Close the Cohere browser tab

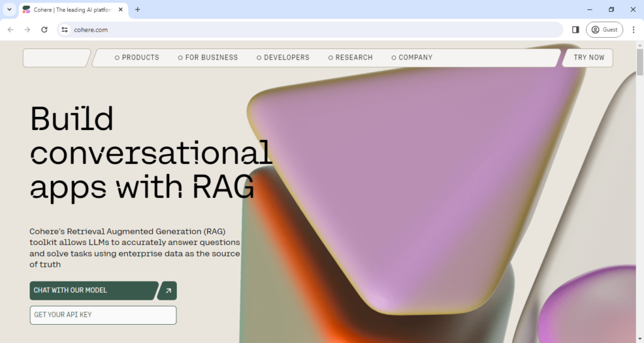pos(121,9)
